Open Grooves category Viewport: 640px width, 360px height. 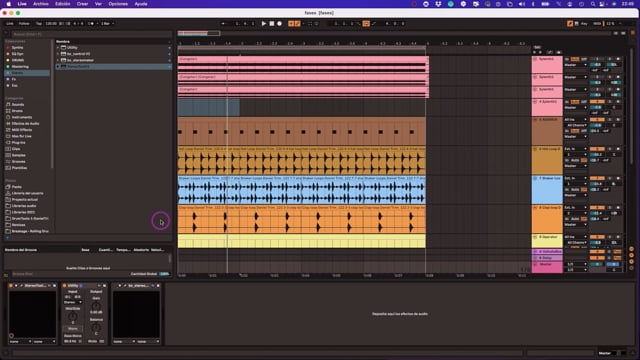point(18,162)
